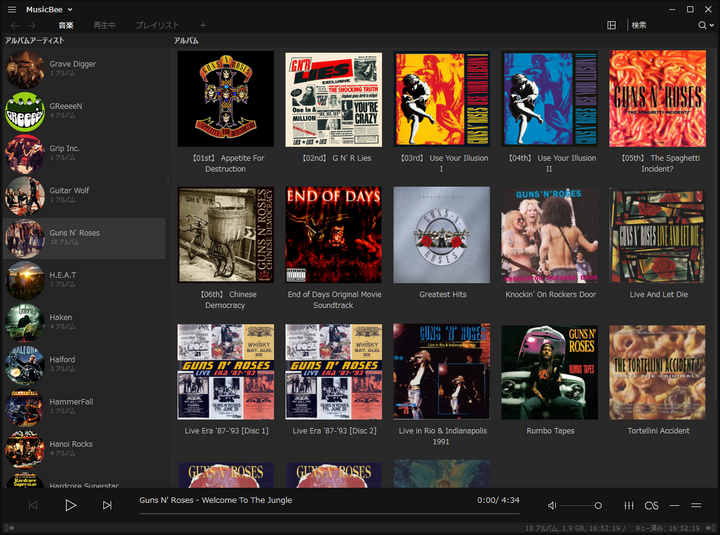
Task: Toggle Last.fm scrobbling icon
Action: [651, 505]
